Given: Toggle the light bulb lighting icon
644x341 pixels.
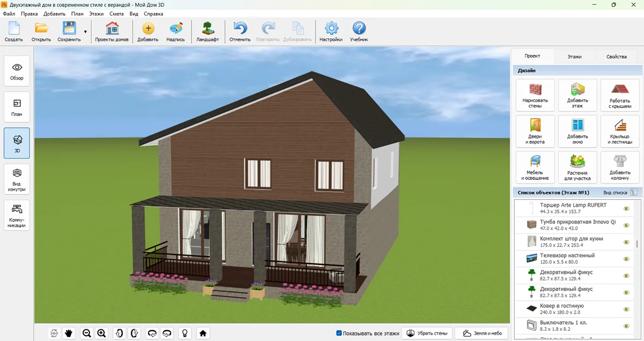Looking at the screenshot, I should (x=185, y=333).
